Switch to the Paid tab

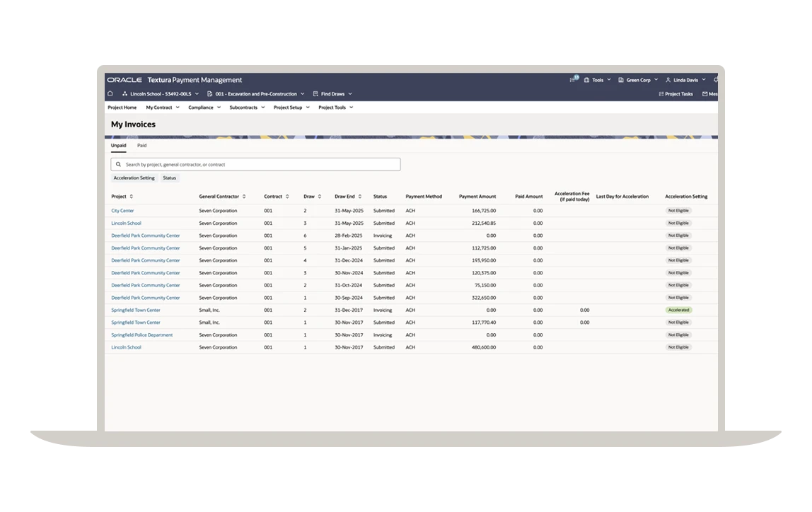coord(141,145)
